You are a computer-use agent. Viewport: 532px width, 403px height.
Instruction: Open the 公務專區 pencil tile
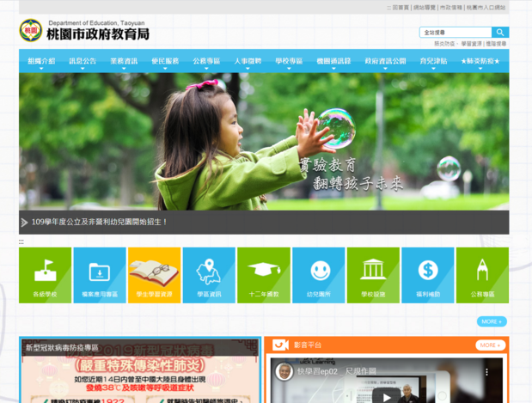pos(482,275)
